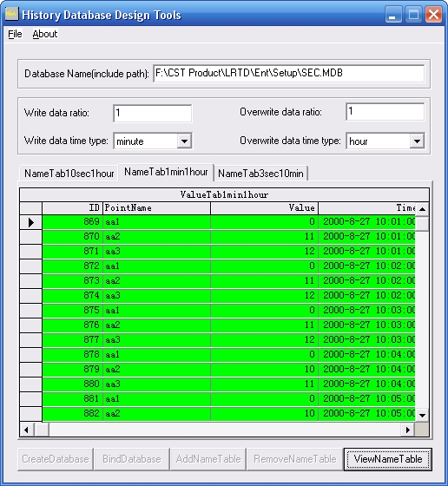The height and width of the screenshot is (486, 448).
Task: Click the application icon in title bar
Action: [x=11, y=14]
